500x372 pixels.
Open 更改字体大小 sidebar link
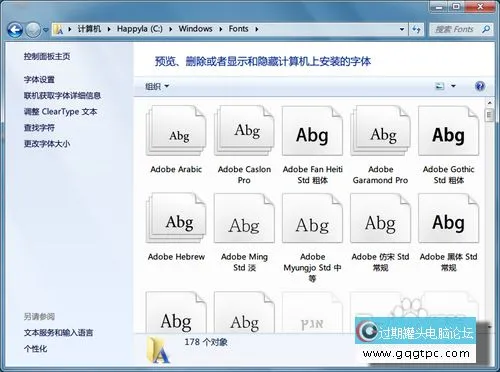[x=47, y=143]
